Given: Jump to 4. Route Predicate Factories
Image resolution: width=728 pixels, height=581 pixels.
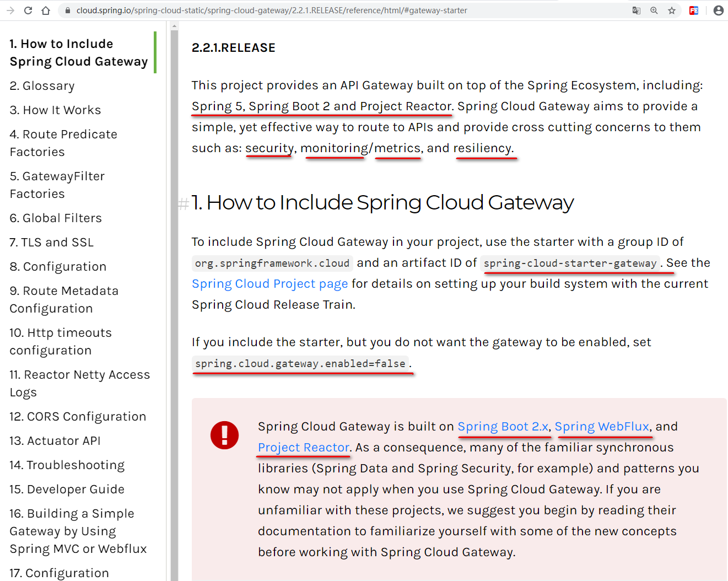Looking at the screenshot, I should [x=63, y=143].
